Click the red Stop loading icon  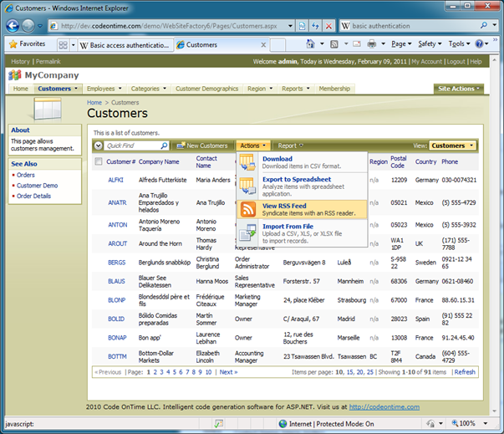pos(328,26)
